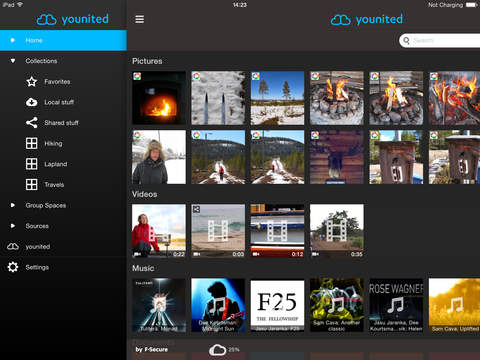The width and height of the screenshot is (480, 360).
Task: Click the Favorites star icon
Action: [32, 82]
